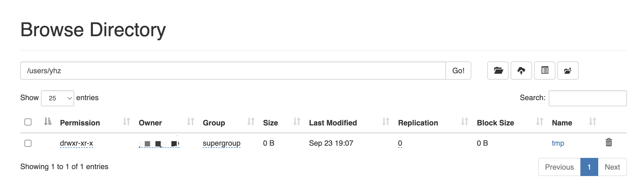The height and width of the screenshot is (188, 644).
Task: Select page 1 in pagination
Action: click(589, 167)
